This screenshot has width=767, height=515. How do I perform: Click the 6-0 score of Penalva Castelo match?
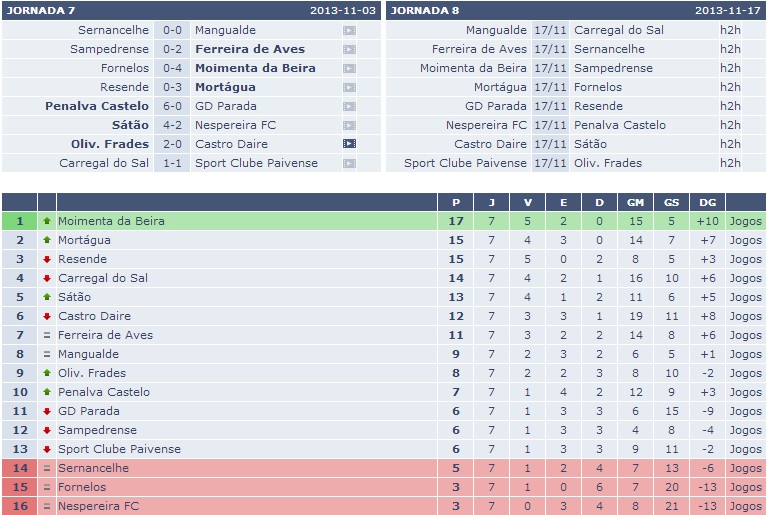pos(172,106)
